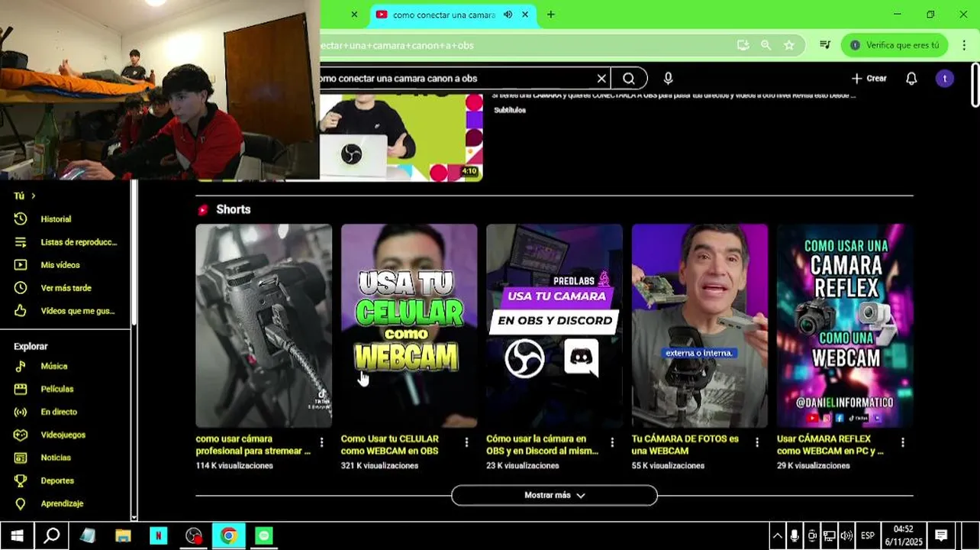Screen dimensions: 980x550
Task: Open 'Tu CÁMARA DE FOTOS es una WEBCAM' title
Action: (685, 445)
